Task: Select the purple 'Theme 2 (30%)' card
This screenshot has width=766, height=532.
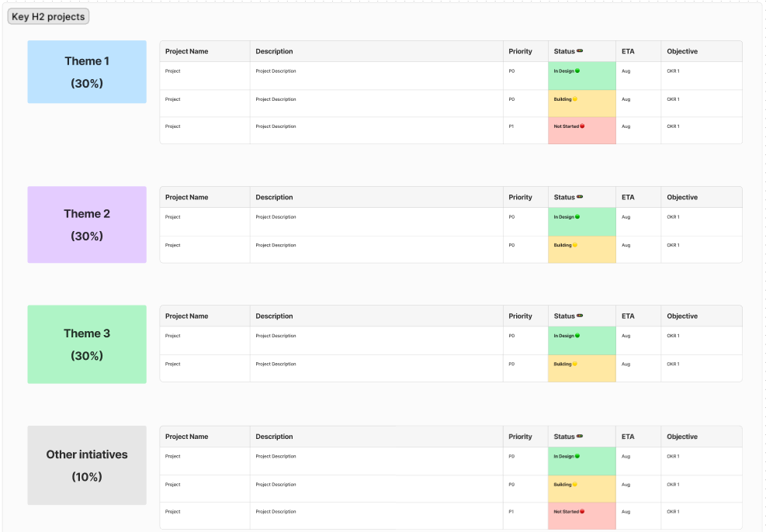Action: pyautogui.click(x=87, y=225)
